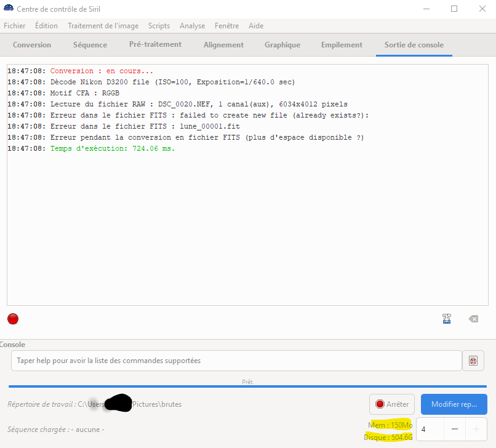
Task: Open the Fenêtre menu
Action: [x=227, y=26]
